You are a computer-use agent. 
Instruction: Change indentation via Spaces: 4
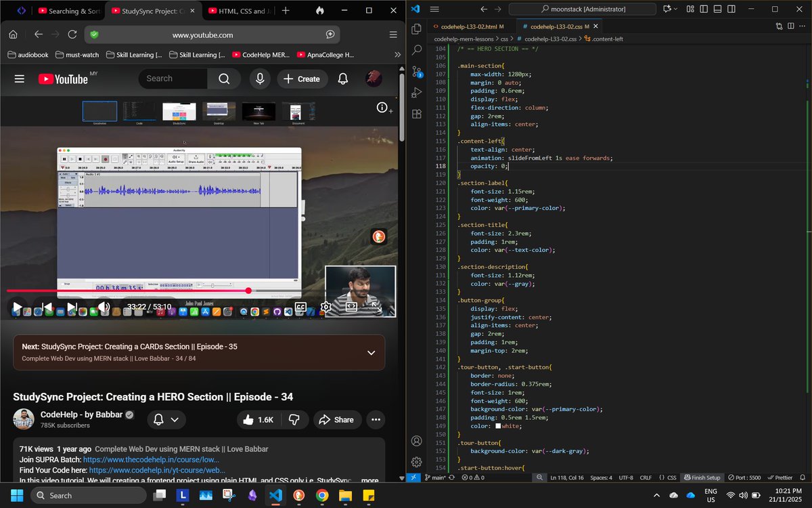601,478
